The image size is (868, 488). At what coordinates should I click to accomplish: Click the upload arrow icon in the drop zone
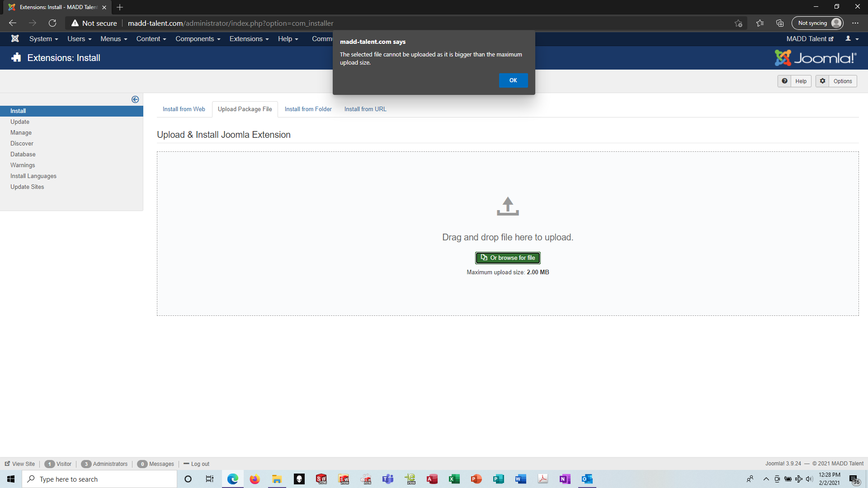508,206
